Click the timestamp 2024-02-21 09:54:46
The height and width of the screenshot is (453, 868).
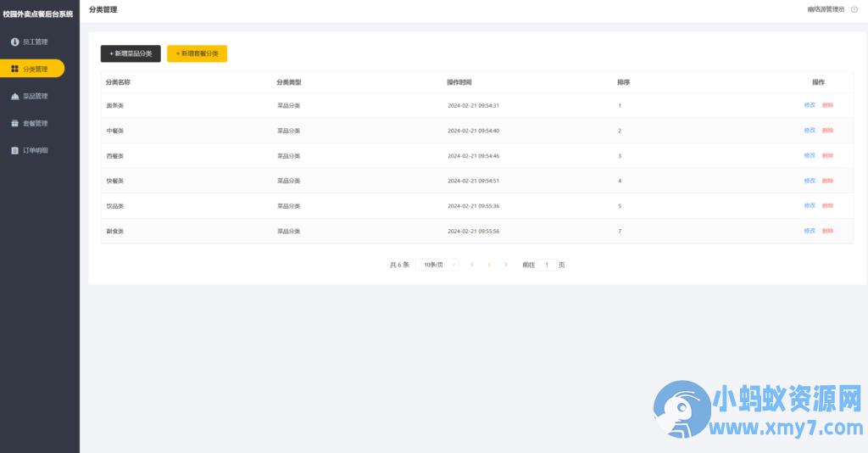pyautogui.click(x=473, y=156)
